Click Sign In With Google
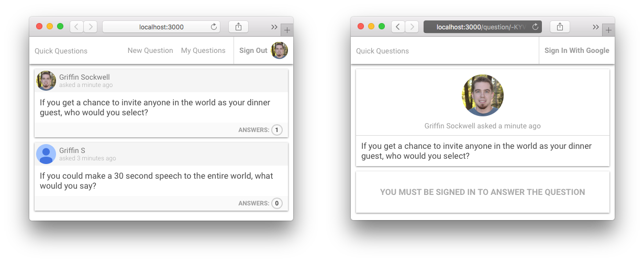The width and height of the screenshot is (644, 262). (x=577, y=50)
